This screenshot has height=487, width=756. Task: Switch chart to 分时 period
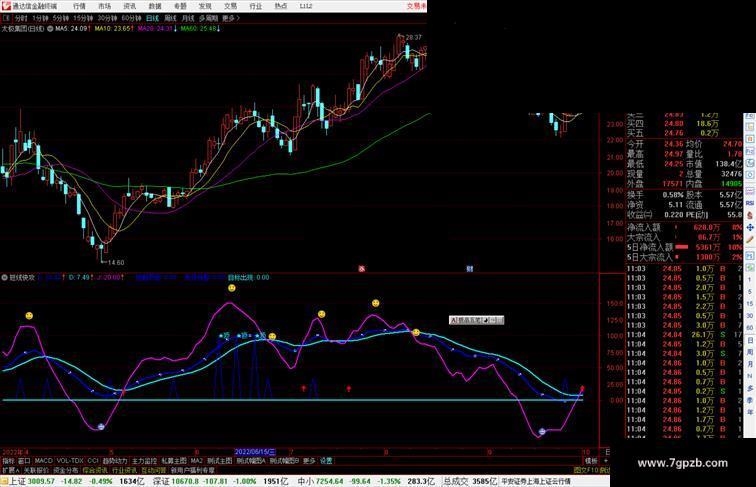tap(21, 18)
